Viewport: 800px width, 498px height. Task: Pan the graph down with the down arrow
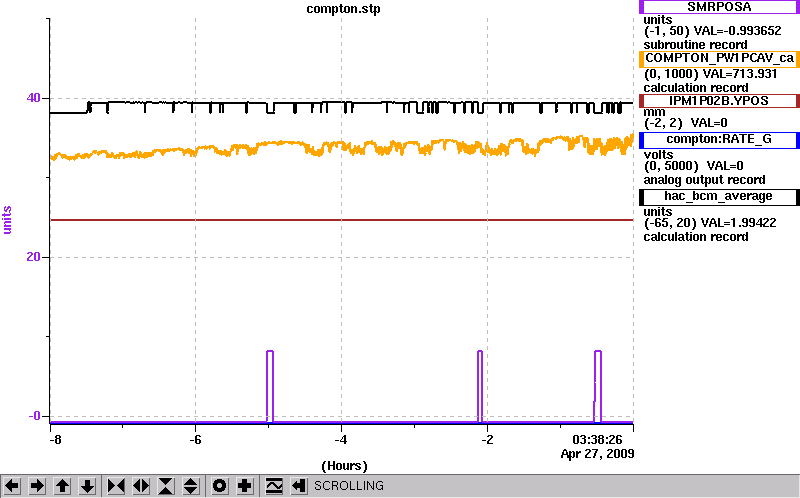tap(87, 486)
